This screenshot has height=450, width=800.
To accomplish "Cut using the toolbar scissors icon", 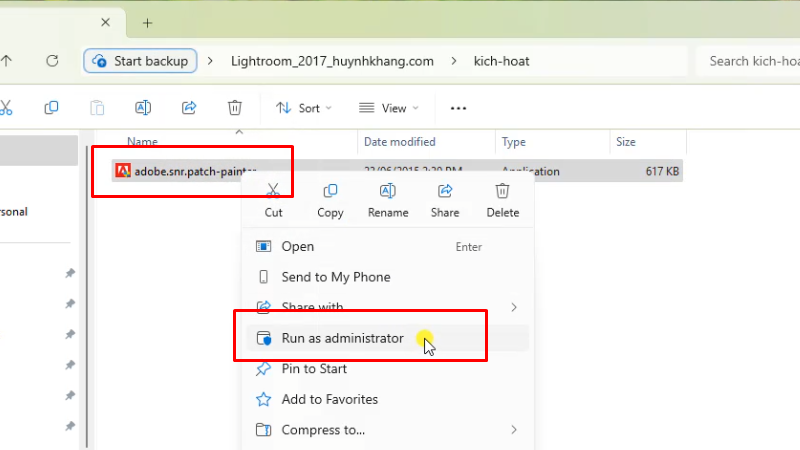I will tap(6, 108).
